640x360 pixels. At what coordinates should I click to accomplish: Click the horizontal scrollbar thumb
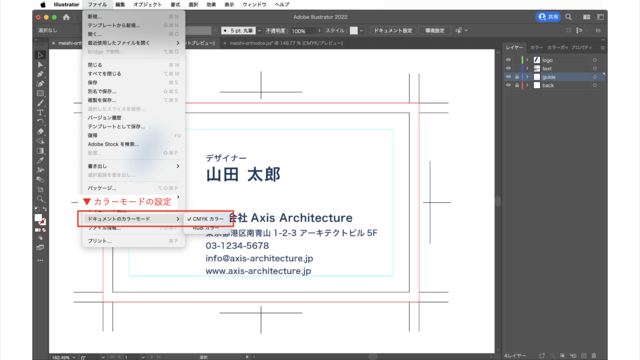click(373, 357)
